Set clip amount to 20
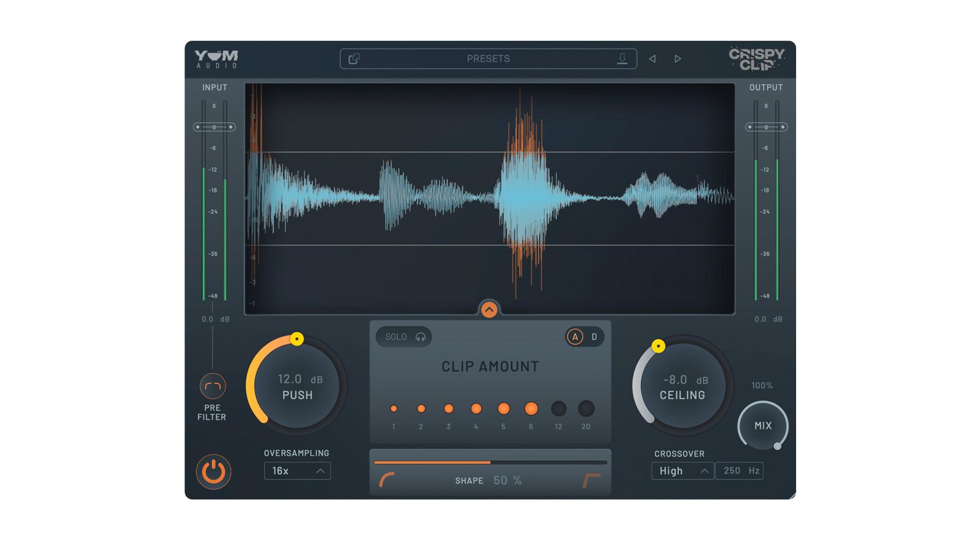980x541 pixels. pos(586,409)
